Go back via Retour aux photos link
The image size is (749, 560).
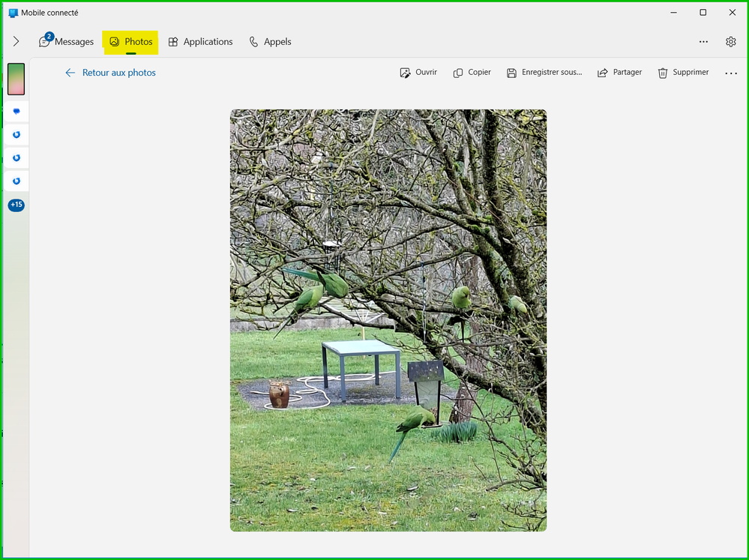[x=110, y=73]
